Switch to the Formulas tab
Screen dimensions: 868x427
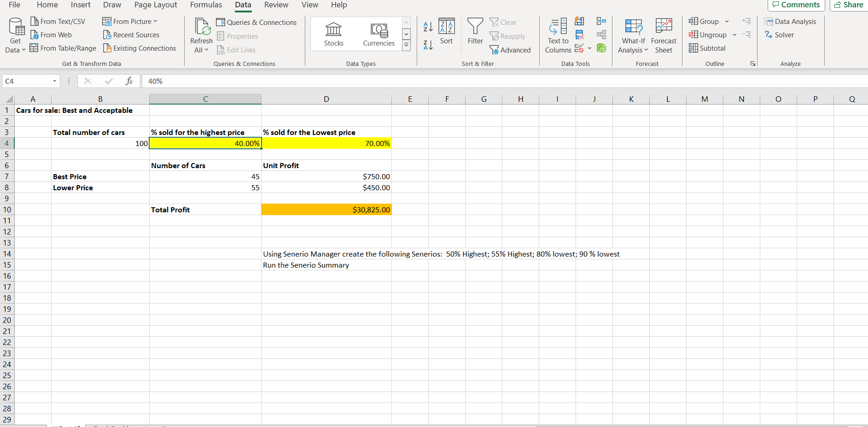point(206,5)
